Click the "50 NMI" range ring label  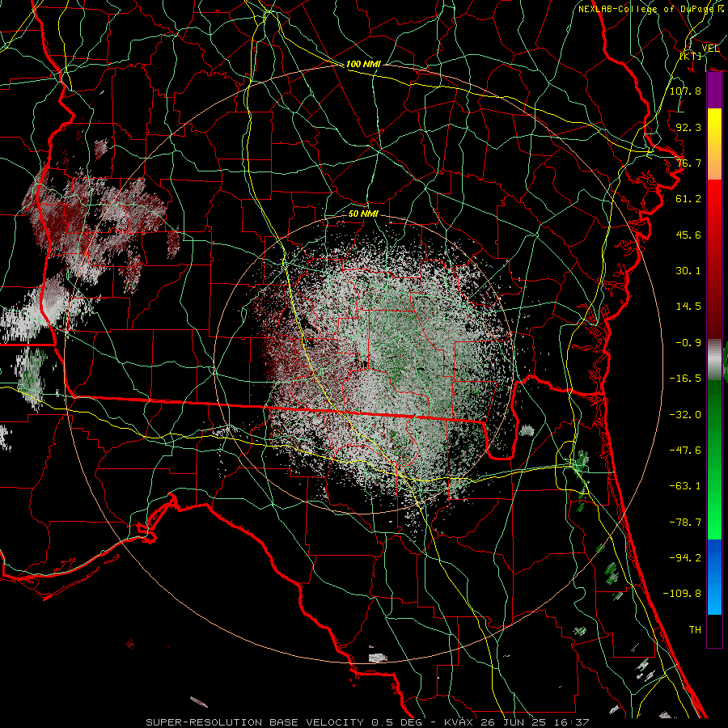(363, 214)
